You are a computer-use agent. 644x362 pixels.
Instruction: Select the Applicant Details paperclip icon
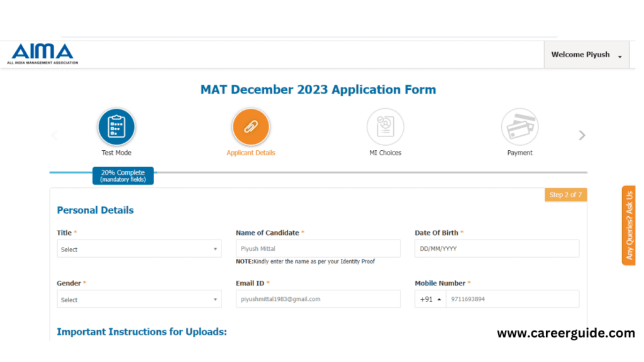point(250,127)
